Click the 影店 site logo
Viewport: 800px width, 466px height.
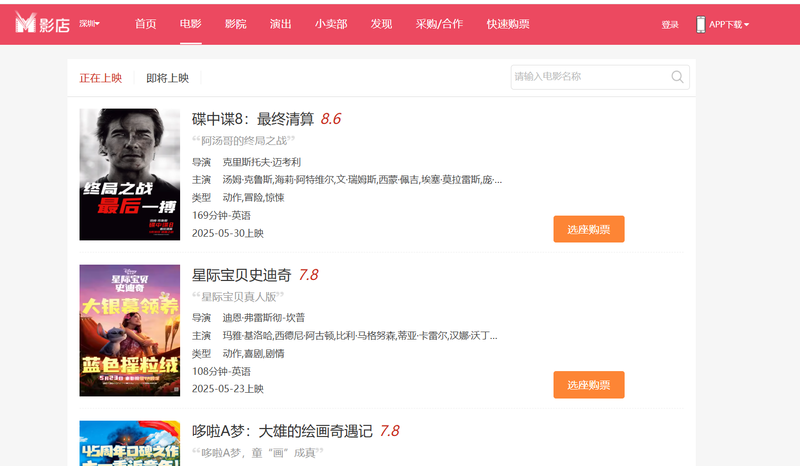pos(42,23)
